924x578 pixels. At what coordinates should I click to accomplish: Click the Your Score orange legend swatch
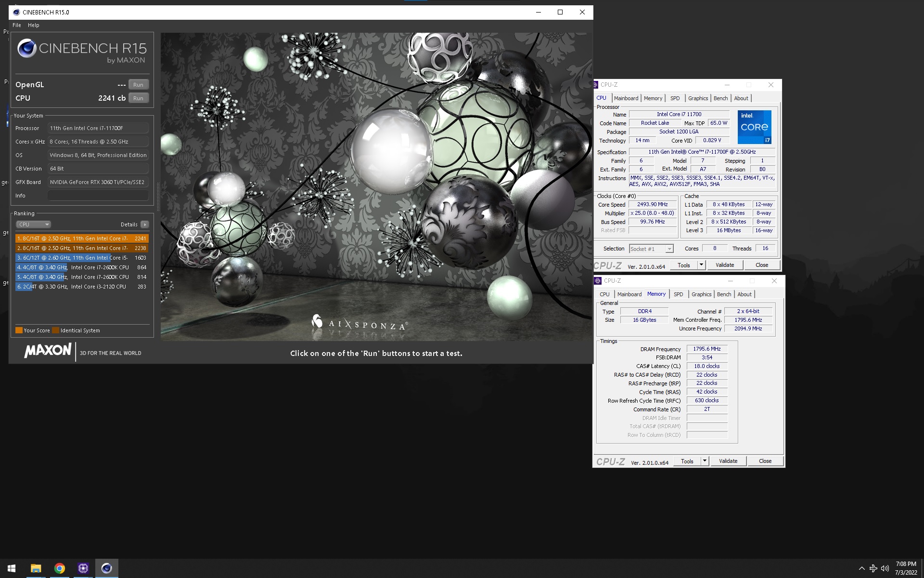click(19, 330)
